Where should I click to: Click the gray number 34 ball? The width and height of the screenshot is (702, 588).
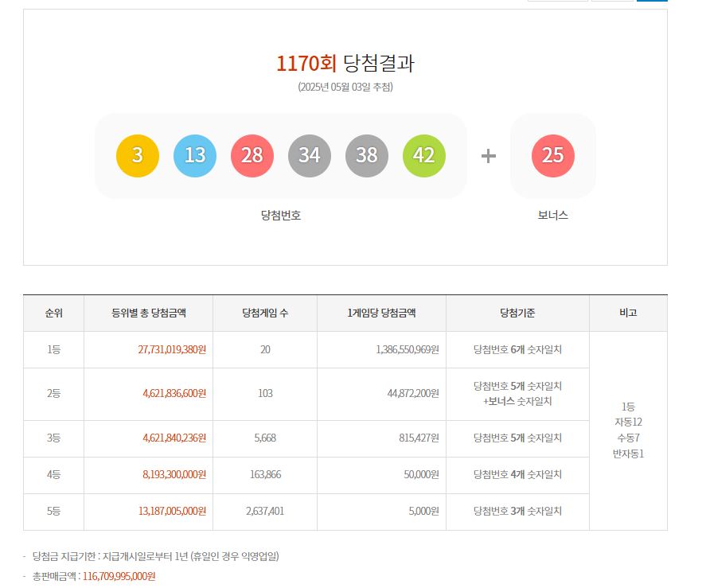click(x=310, y=156)
